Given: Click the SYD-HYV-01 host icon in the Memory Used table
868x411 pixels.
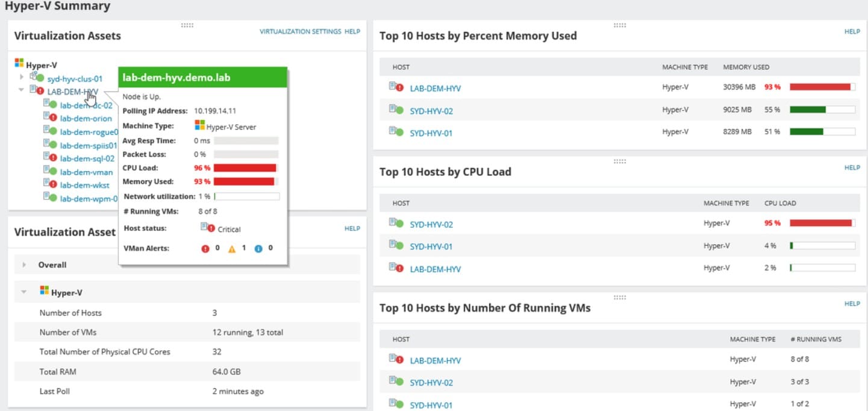Looking at the screenshot, I should (396, 131).
